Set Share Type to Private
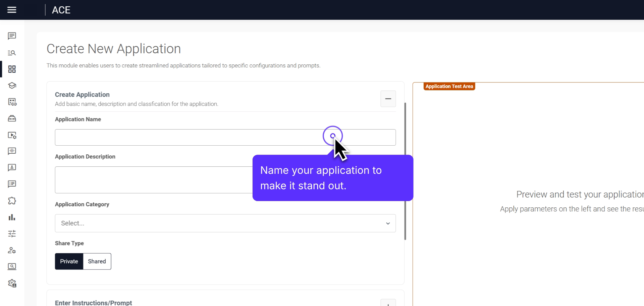Image resolution: width=644 pixels, height=306 pixels. [69, 261]
